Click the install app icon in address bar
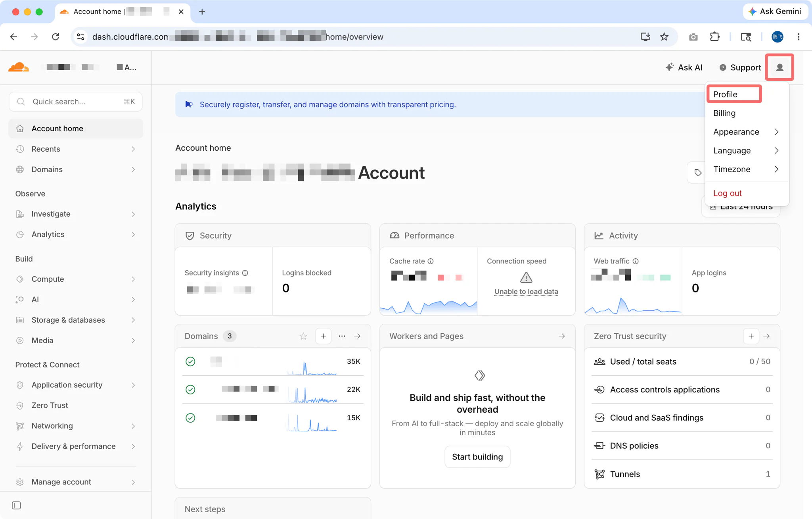The height and width of the screenshot is (519, 812). (645, 37)
